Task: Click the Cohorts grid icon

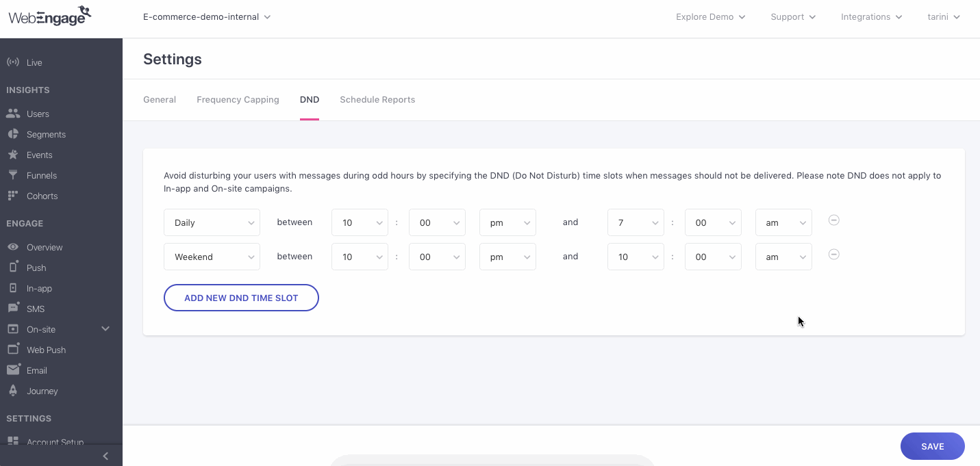Action: click(x=13, y=196)
